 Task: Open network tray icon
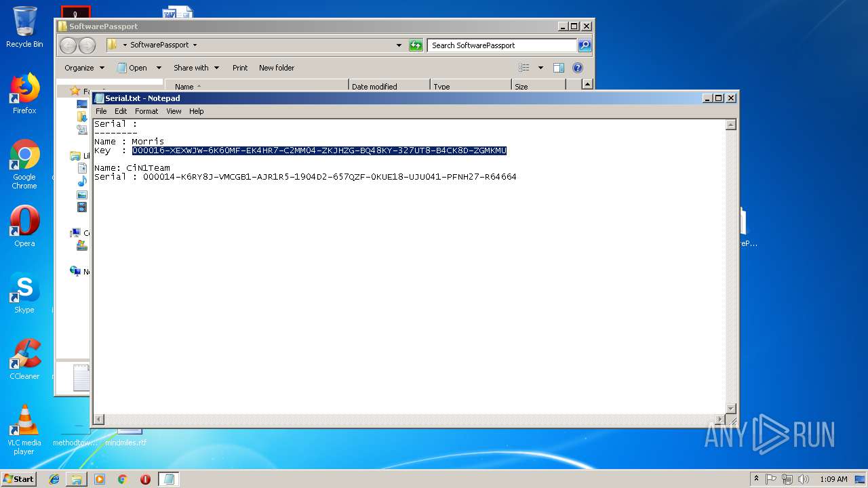point(787,479)
